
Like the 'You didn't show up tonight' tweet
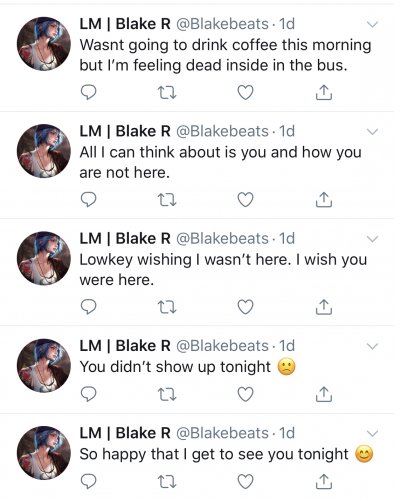[245, 394]
